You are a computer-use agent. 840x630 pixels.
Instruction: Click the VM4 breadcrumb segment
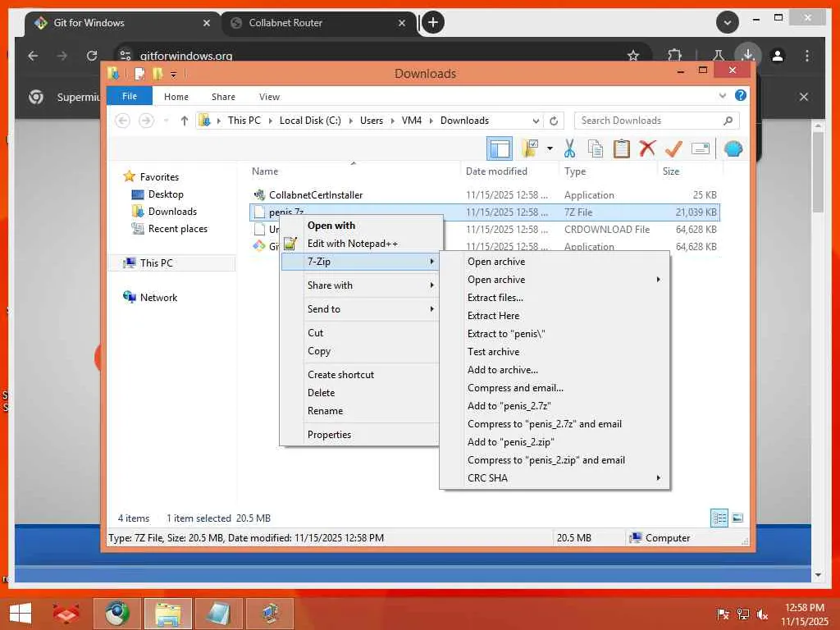coord(412,121)
